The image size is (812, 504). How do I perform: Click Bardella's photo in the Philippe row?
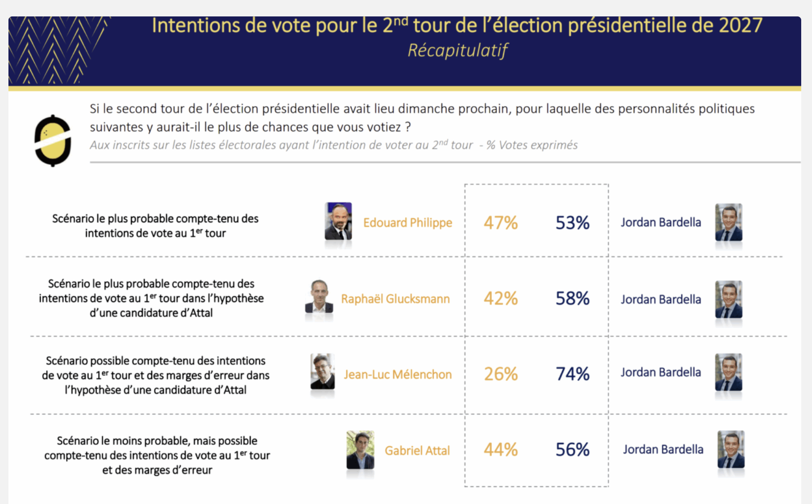(x=728, y=222)
